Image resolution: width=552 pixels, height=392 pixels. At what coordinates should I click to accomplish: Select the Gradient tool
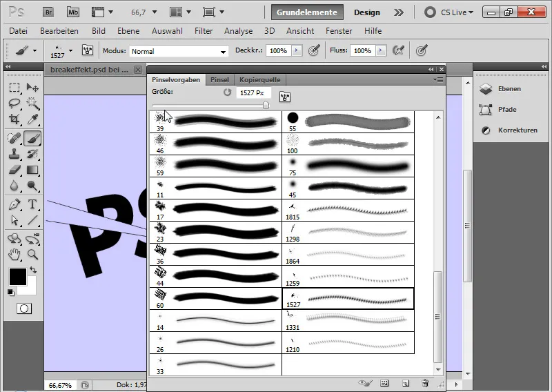tap(32, 170)
